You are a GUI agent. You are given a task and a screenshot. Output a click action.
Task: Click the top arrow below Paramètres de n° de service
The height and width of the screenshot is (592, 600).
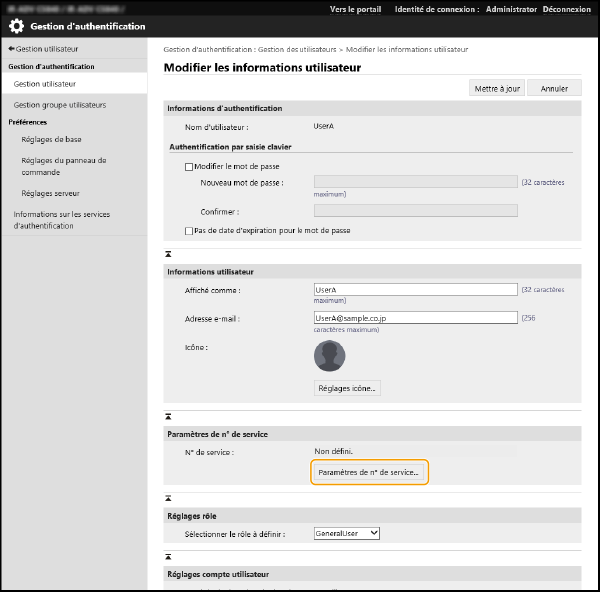168,496
